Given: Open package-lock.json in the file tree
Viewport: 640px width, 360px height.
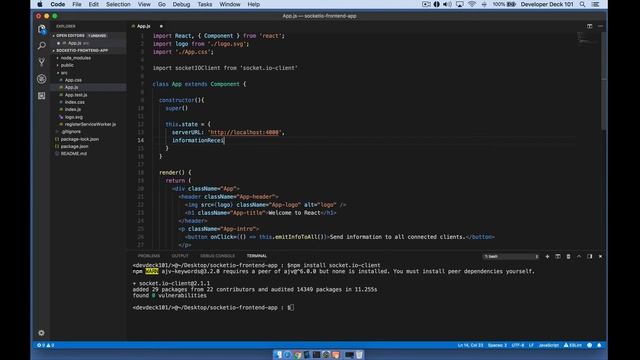Looking at the screenshot, I should pyautogui.click(x=80, y=139).
